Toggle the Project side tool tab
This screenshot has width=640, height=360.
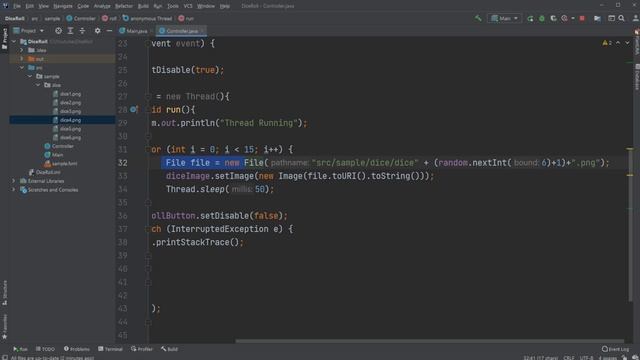pos(4,38)
